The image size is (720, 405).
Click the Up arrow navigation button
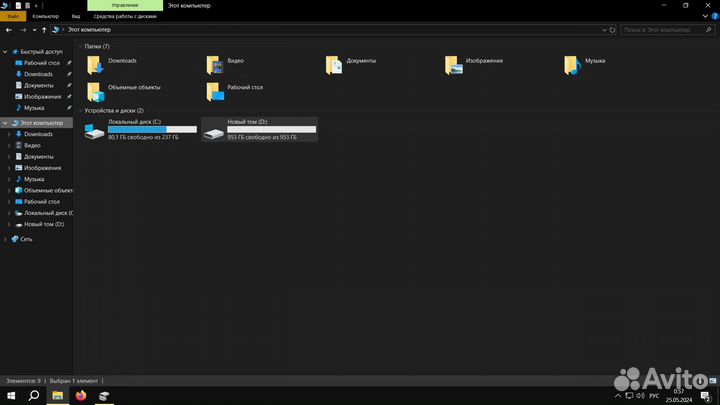(x=43, y=30)
